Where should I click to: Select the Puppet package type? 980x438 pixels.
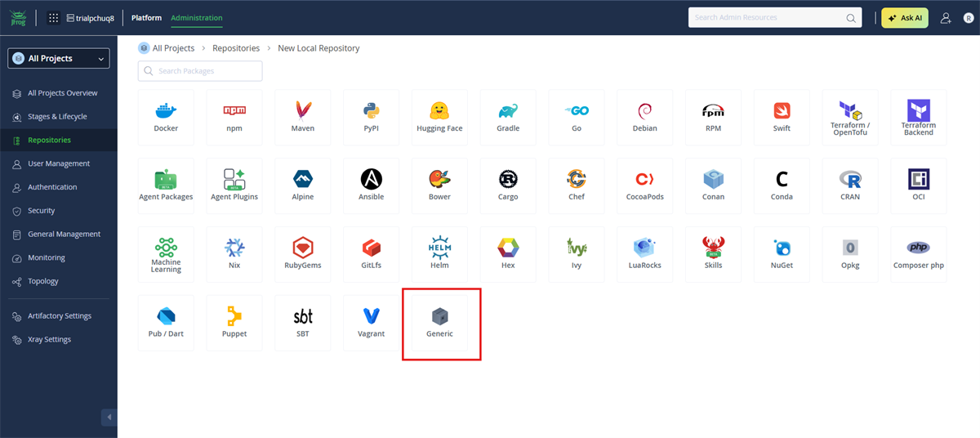(x=234, y=324)
